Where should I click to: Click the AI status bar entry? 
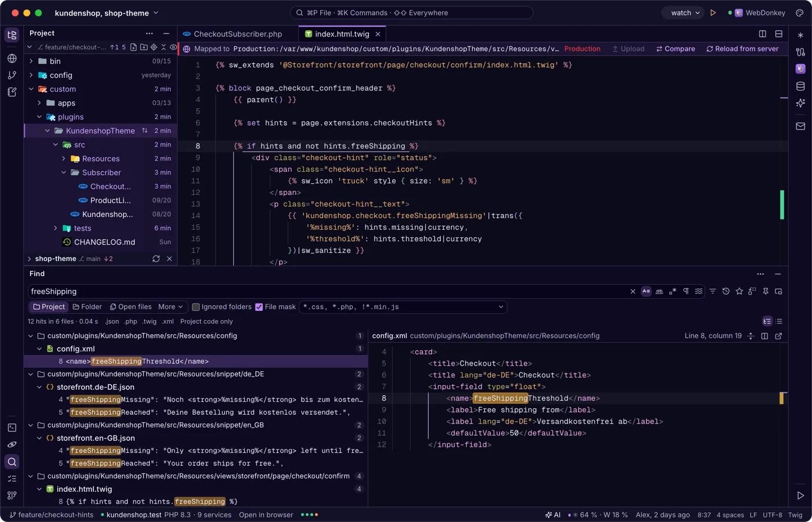tap(553, 515)
